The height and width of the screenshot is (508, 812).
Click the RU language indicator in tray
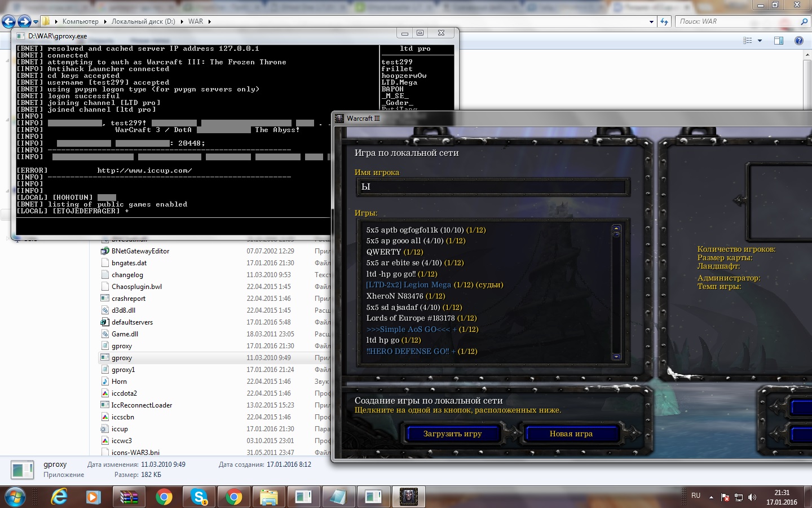tap(696, 496)
